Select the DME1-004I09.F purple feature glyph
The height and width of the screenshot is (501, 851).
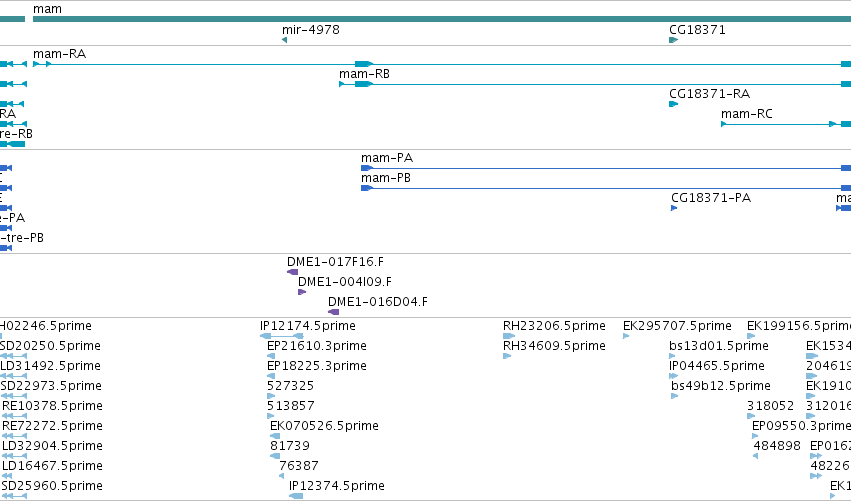302,292
